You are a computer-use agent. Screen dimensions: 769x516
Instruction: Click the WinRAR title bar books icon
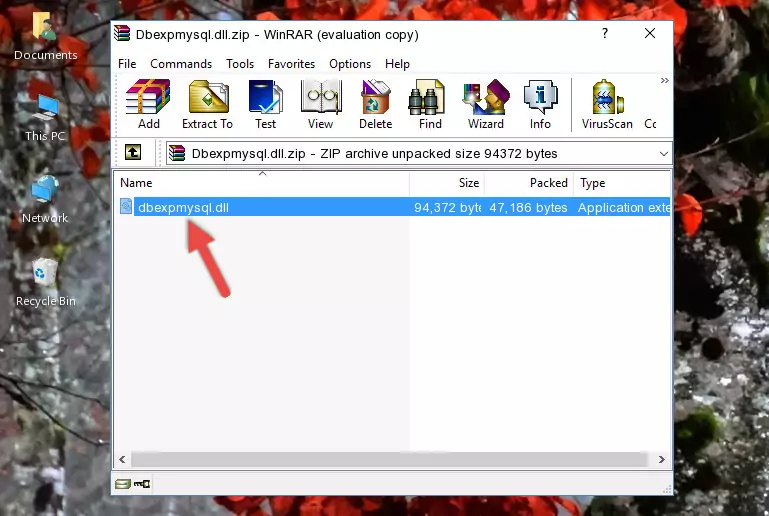(122, 34)
